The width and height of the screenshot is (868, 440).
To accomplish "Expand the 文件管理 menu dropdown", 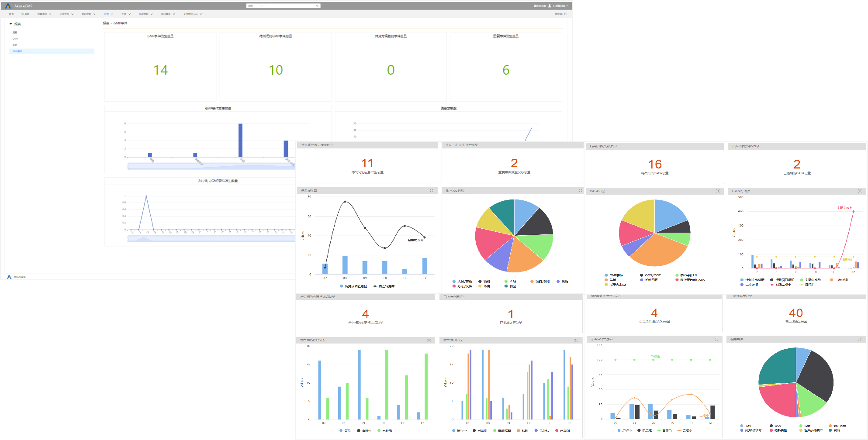I will [73, 14].
